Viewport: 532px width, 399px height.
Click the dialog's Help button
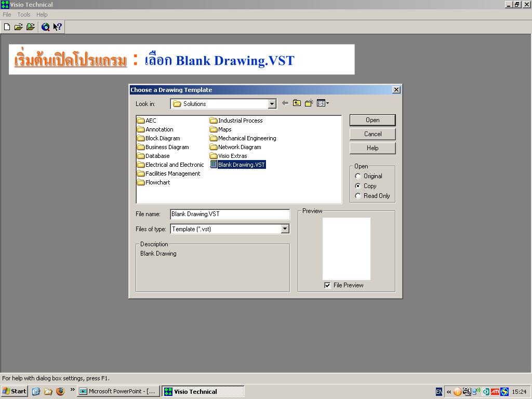tap(373, 148)
